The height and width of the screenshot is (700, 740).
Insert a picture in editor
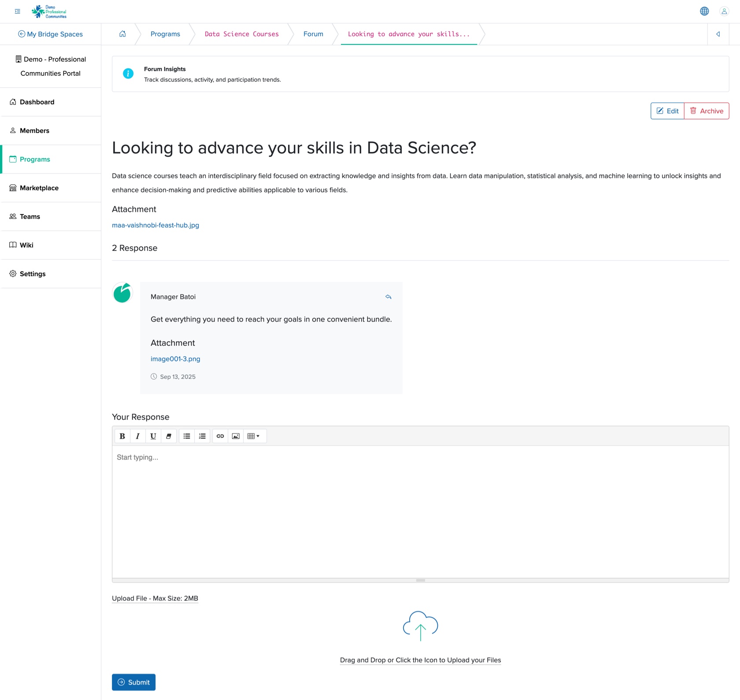click(x=236, y=436)
